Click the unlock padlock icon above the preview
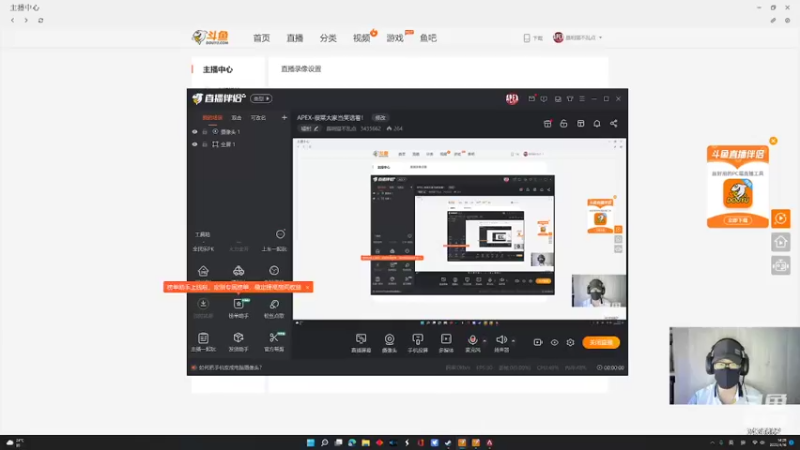 pos(563,123)
